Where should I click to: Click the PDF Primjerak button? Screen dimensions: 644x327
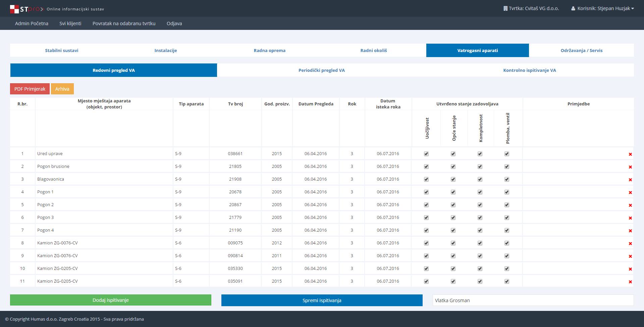[x=30, y=89]
